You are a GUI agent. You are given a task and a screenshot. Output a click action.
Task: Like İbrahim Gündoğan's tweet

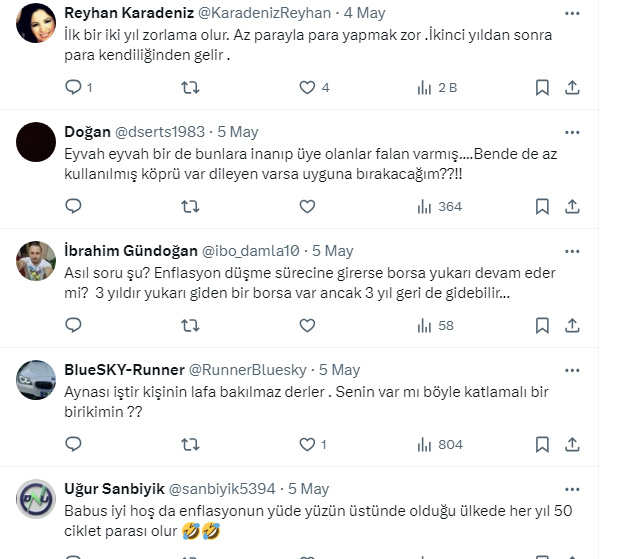(307, 326)
